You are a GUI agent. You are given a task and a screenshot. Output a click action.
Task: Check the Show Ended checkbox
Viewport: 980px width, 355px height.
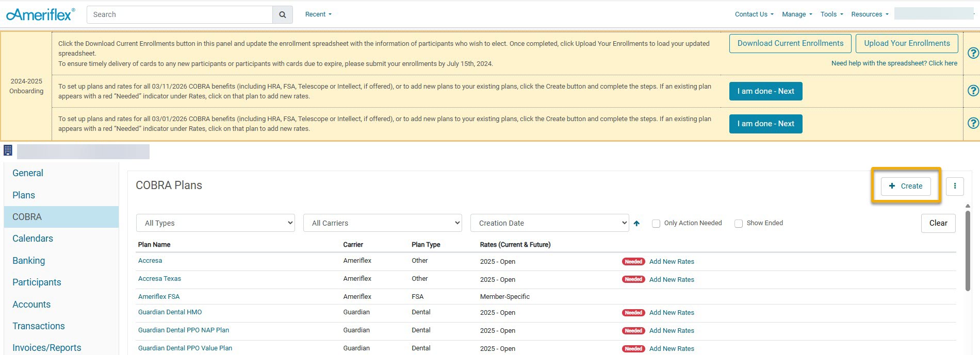click(x=739, y=224)
